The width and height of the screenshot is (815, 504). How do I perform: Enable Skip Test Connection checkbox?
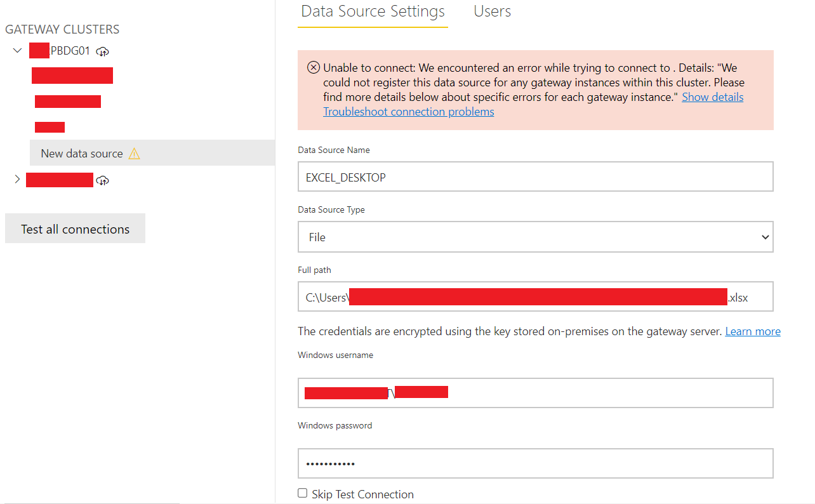coord(303,493)
